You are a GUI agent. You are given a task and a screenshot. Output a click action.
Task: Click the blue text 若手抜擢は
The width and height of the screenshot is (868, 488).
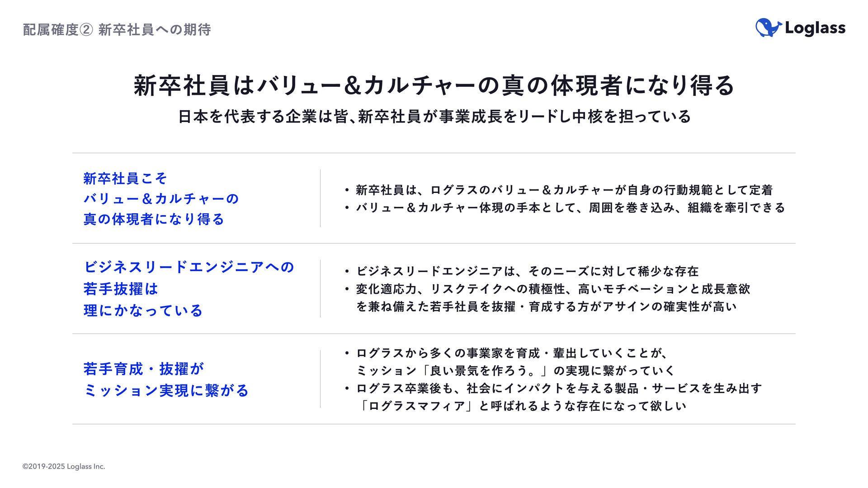[121, 289]
